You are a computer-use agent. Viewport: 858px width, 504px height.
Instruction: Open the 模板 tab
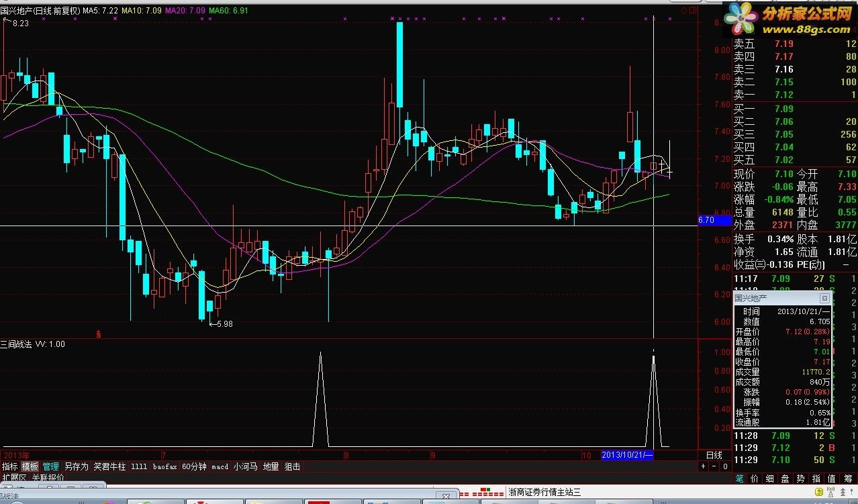coord(30,466)
